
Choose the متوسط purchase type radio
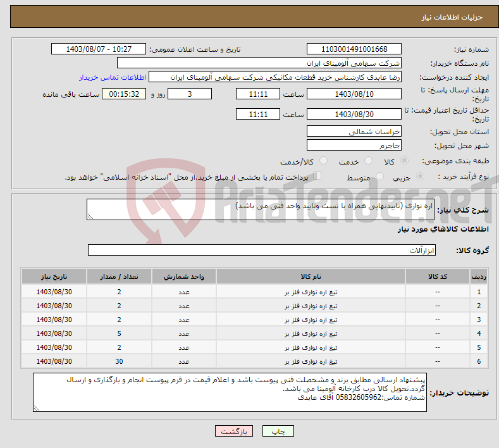click(x=379, y=177)
